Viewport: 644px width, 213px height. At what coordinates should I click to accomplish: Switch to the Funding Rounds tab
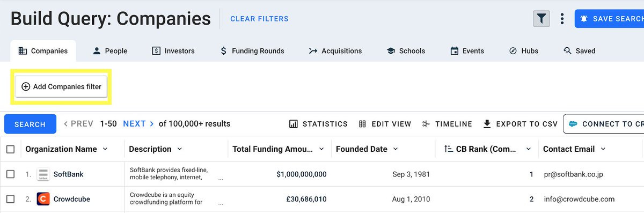point(252,51)
